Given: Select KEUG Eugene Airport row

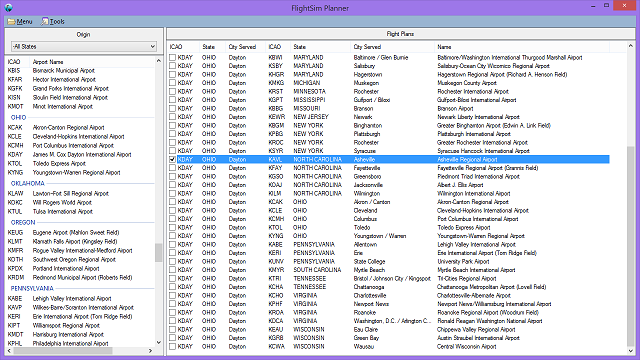Looking at the screenshot, I should coord(80,232).
